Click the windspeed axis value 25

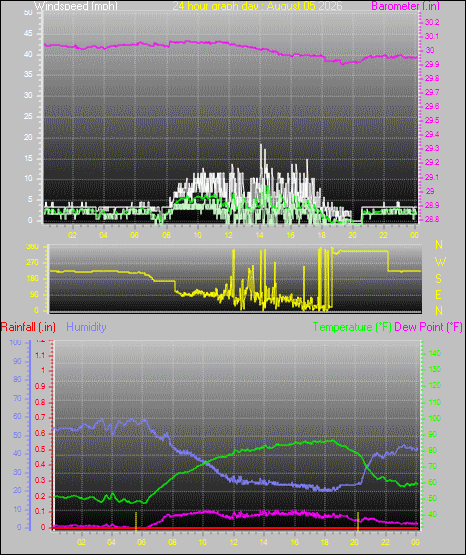coord(28,116)
